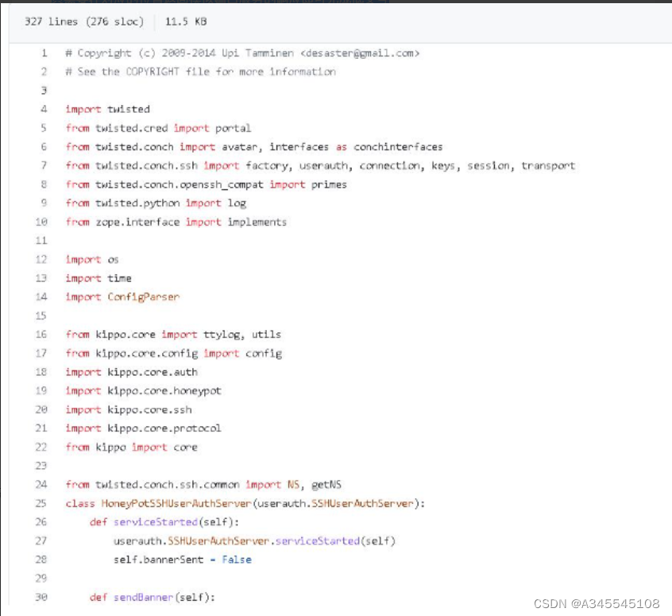Click the "serviceStarted" function definition on line 26

pos(156,522)
